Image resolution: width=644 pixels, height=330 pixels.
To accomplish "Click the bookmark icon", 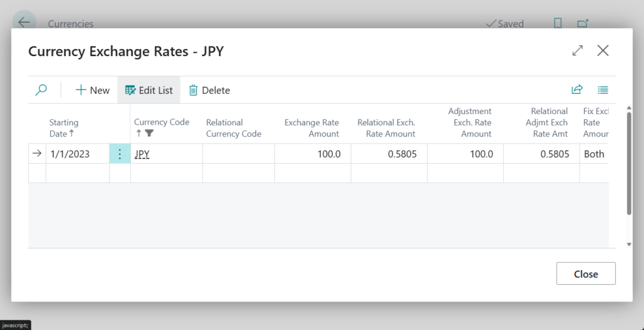I will click(x=557, y=23).
